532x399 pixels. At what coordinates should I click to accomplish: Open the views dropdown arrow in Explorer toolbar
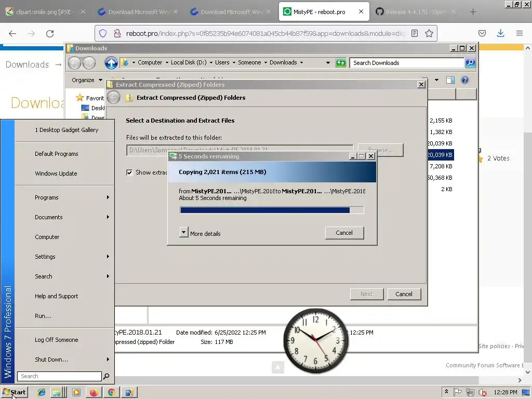point(436,80)
